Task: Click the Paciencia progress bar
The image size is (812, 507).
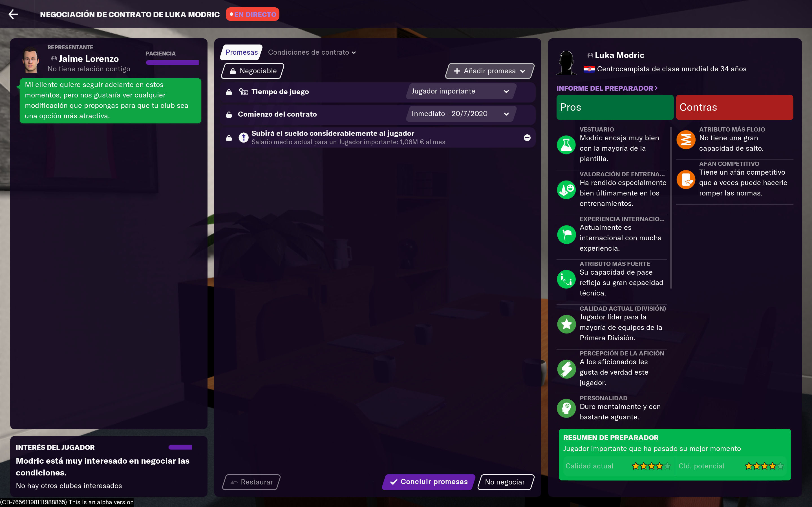Action: [x=173, y=62]
